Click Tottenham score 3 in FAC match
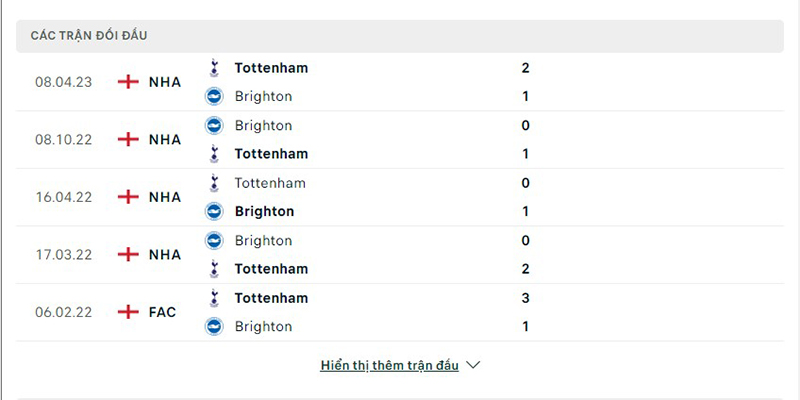The image size is (800, 400). (525, 298)
